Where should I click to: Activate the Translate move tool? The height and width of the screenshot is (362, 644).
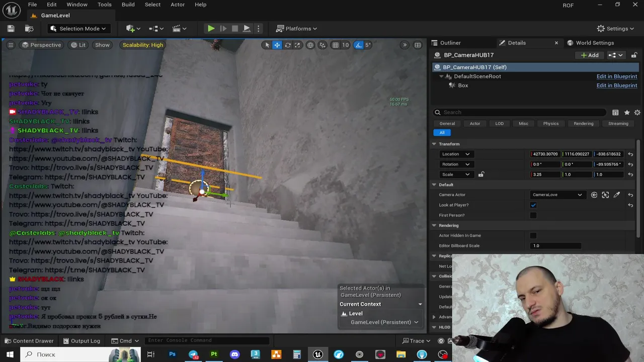click(x=277, y=45)
